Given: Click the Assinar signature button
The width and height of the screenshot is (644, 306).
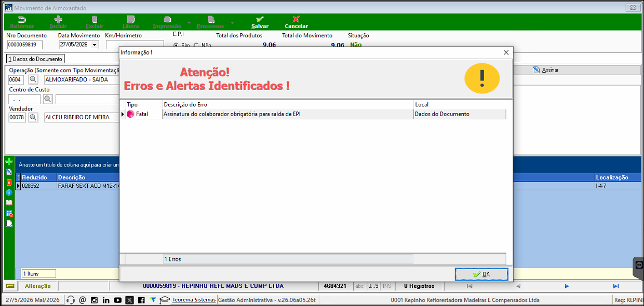Looking at the screenshot, I should point(546,70).
